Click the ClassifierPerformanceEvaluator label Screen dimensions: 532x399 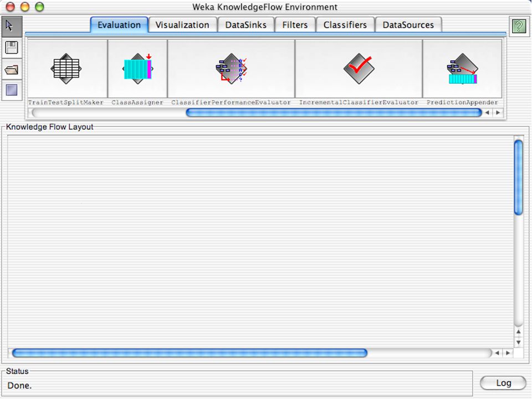(x=231, y=103)
